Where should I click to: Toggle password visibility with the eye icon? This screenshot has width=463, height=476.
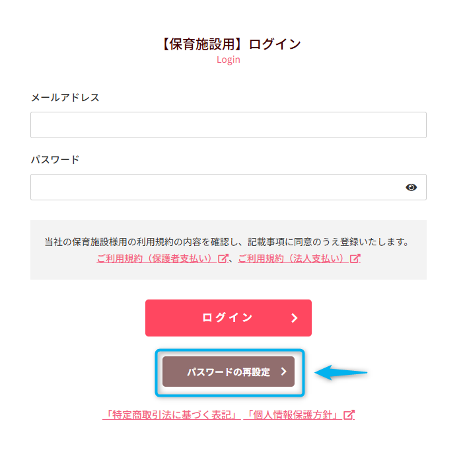(x=411, y=187)
